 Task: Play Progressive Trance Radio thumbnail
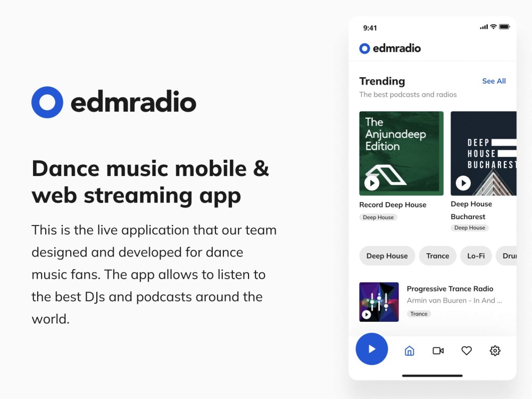click(367, 314)
